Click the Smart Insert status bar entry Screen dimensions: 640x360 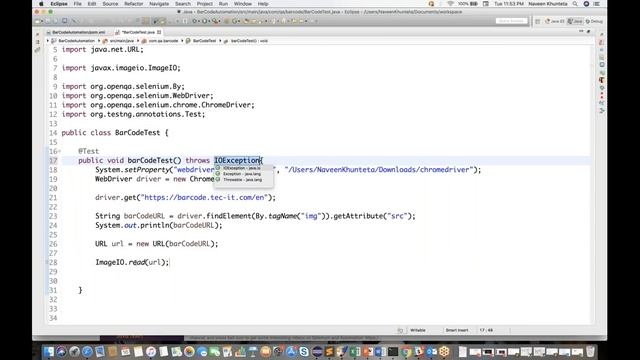457,330
